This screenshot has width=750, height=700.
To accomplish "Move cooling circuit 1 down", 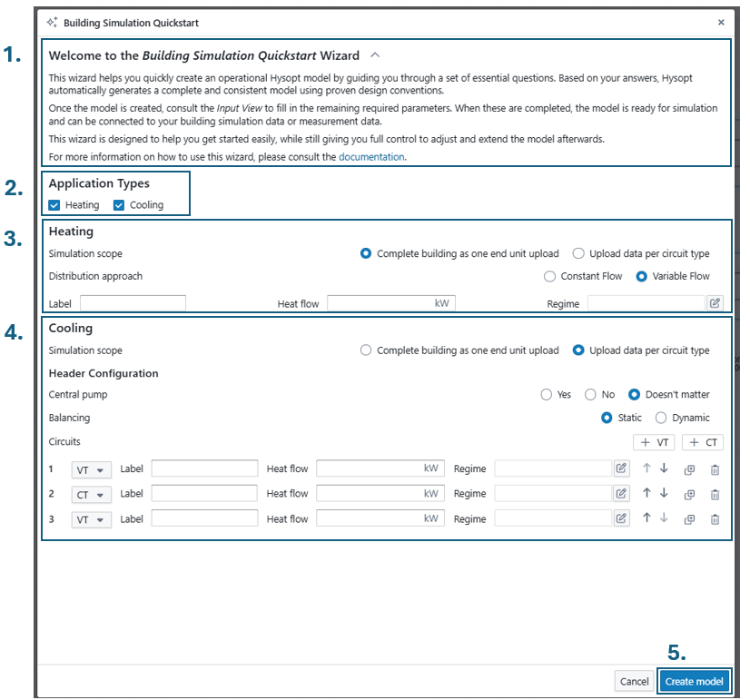I will pos(664,468).
